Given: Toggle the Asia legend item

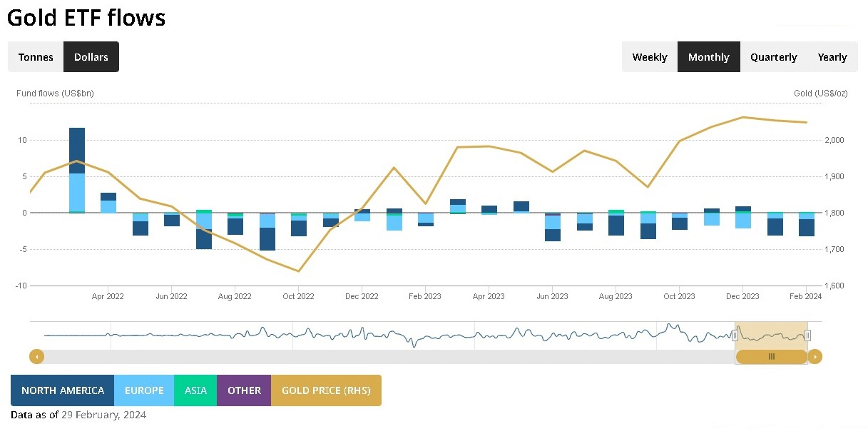Looking at the screenshot, I should 195,390.
